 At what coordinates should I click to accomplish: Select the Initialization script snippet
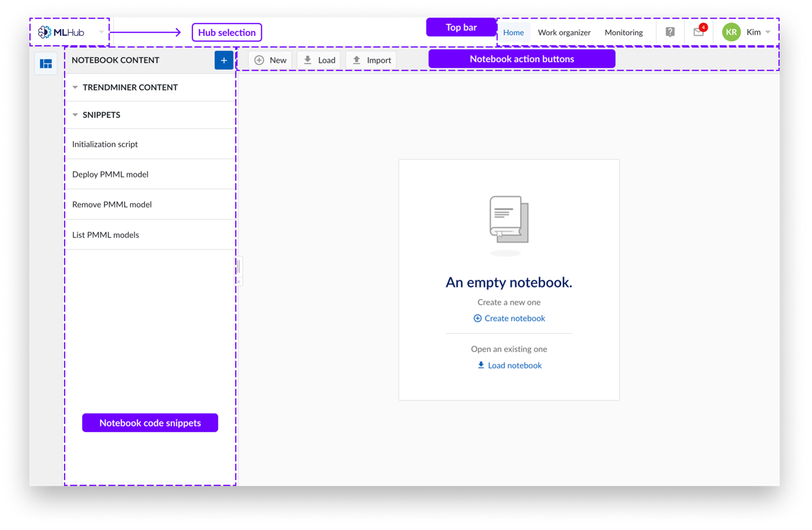[x=105, y=144]
